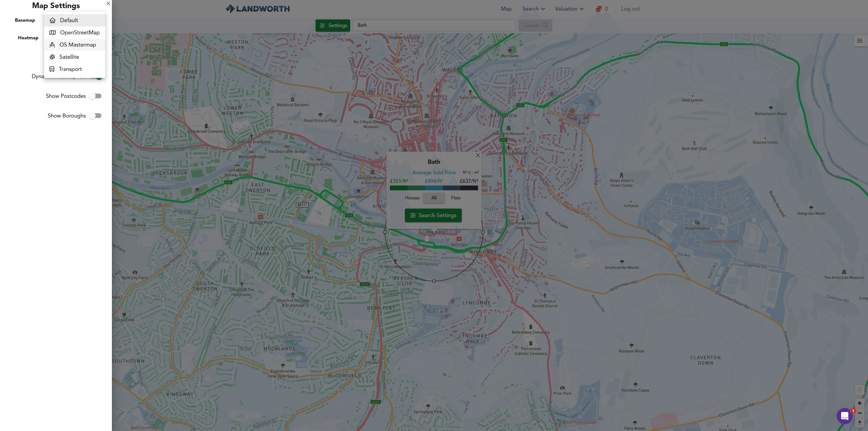This screenshot has width=868, height=431.
Task: Open Search Settings in Bath popup
Action: pyautogui.click(x=433, y=215)
